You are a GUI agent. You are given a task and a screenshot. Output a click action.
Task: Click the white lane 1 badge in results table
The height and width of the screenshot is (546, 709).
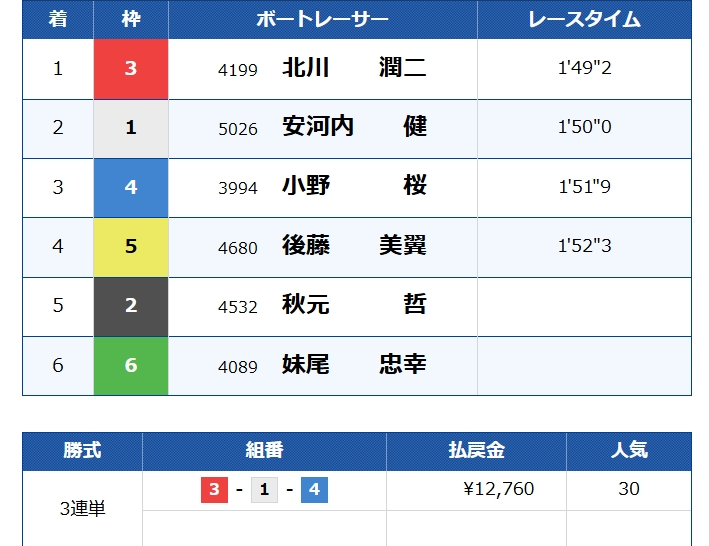point(131,128)
